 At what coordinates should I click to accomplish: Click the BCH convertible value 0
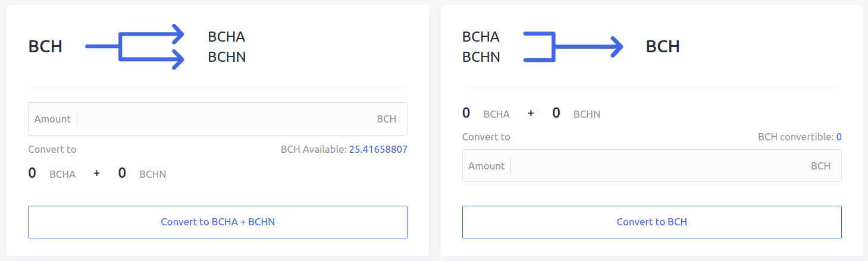coord(839,137)
